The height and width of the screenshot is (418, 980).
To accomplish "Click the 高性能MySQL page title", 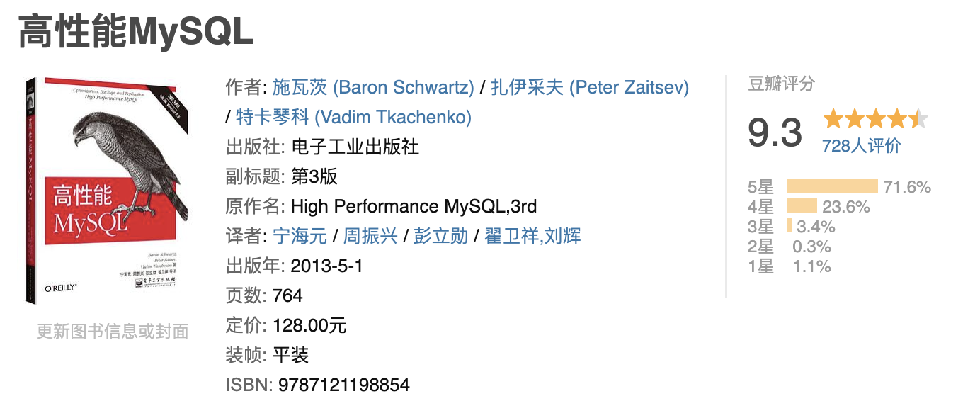I will pos(135,31).
